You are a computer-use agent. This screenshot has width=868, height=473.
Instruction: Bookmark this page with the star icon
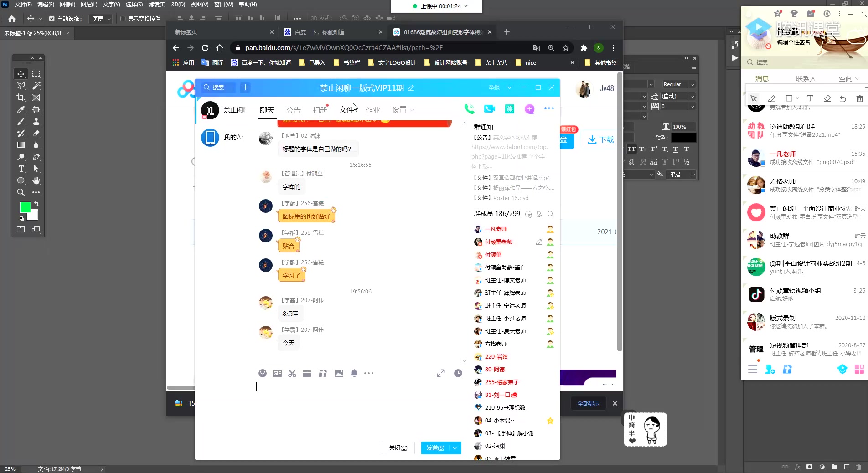(x=566, y=48)
